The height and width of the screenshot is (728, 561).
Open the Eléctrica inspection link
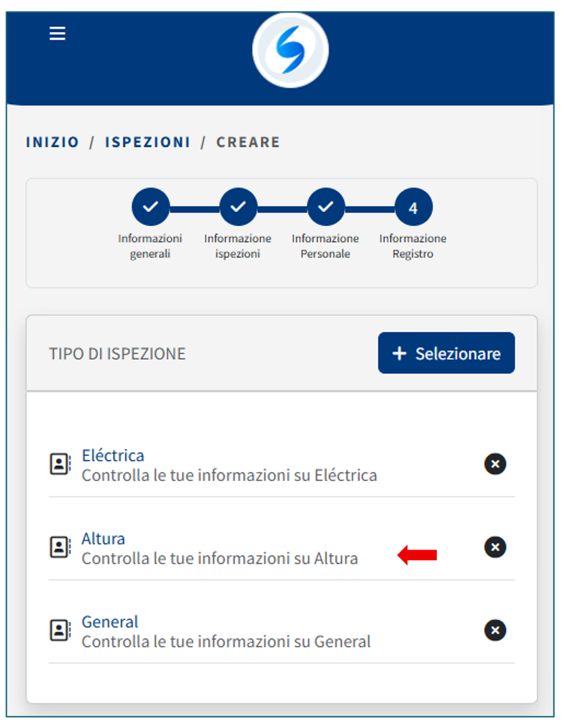pos(113,455)
